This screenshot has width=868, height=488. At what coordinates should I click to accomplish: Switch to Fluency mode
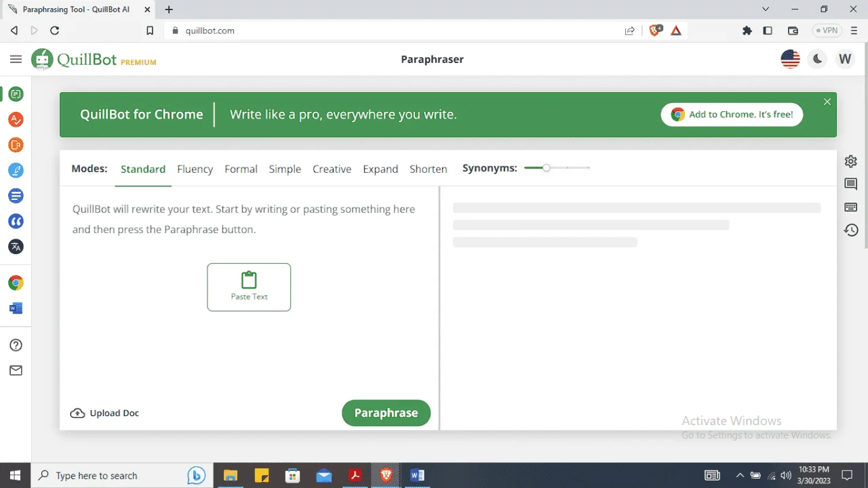pyautogui.click(x=195, y=169)
